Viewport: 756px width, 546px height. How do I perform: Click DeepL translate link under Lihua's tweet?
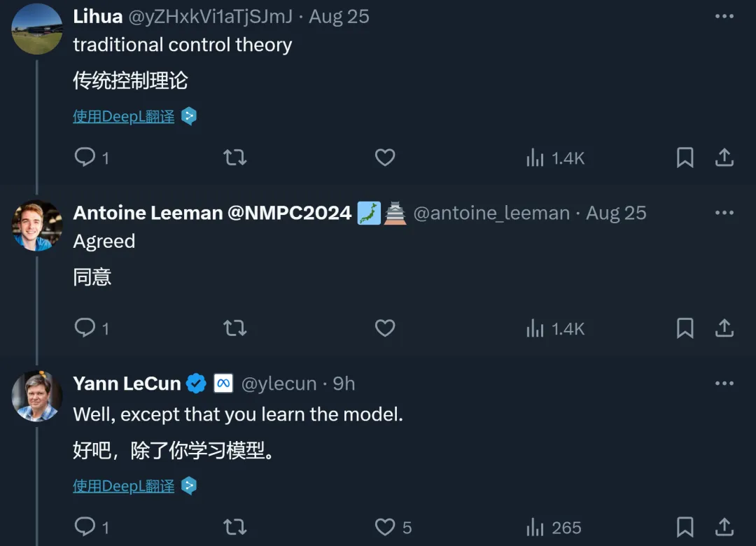[x=123, y=116]
